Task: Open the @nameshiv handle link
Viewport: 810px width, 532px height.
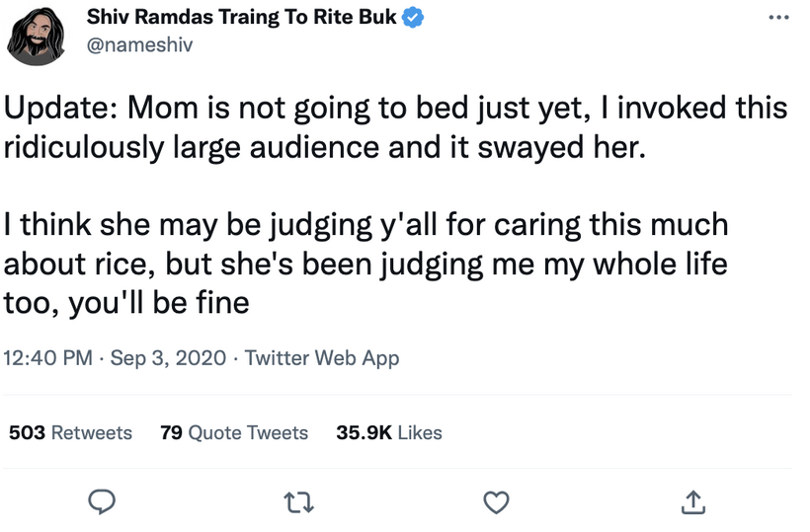Action: pos(139,44)
